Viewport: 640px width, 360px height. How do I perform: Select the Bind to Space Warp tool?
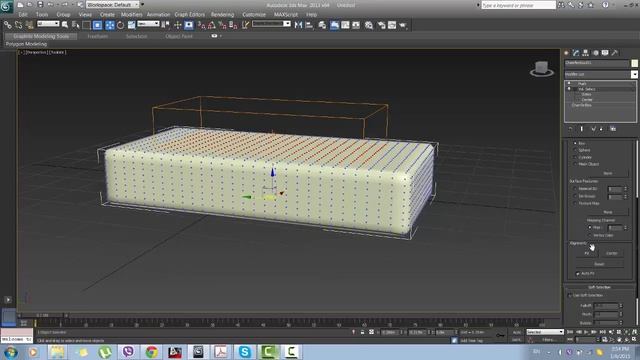(29, 25)
